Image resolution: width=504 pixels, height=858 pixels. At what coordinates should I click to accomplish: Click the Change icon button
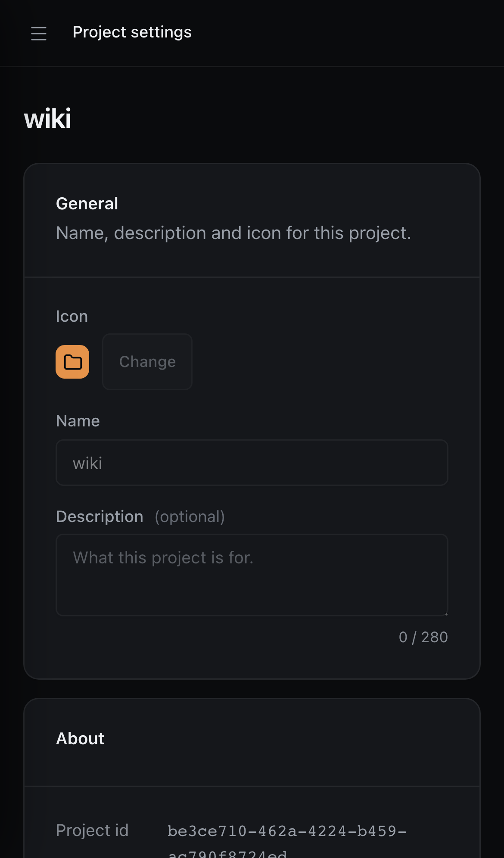(x=147, y=362)
